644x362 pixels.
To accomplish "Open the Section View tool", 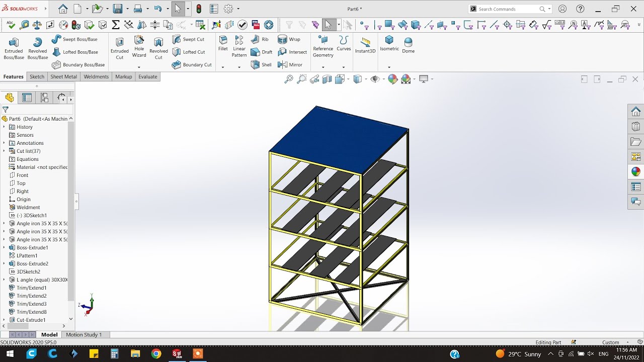I will (327, 79).
